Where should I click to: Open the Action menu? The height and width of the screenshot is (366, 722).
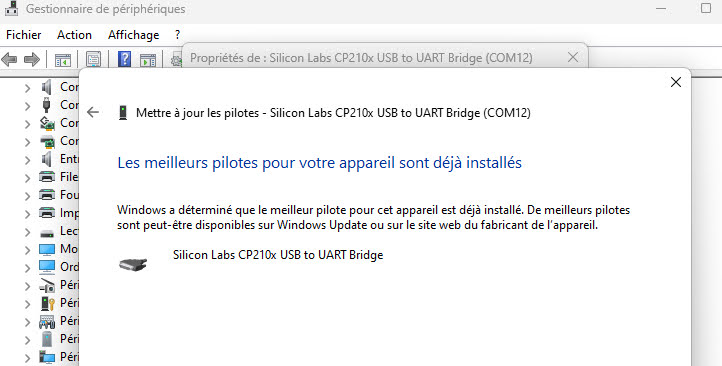point(74,35)
